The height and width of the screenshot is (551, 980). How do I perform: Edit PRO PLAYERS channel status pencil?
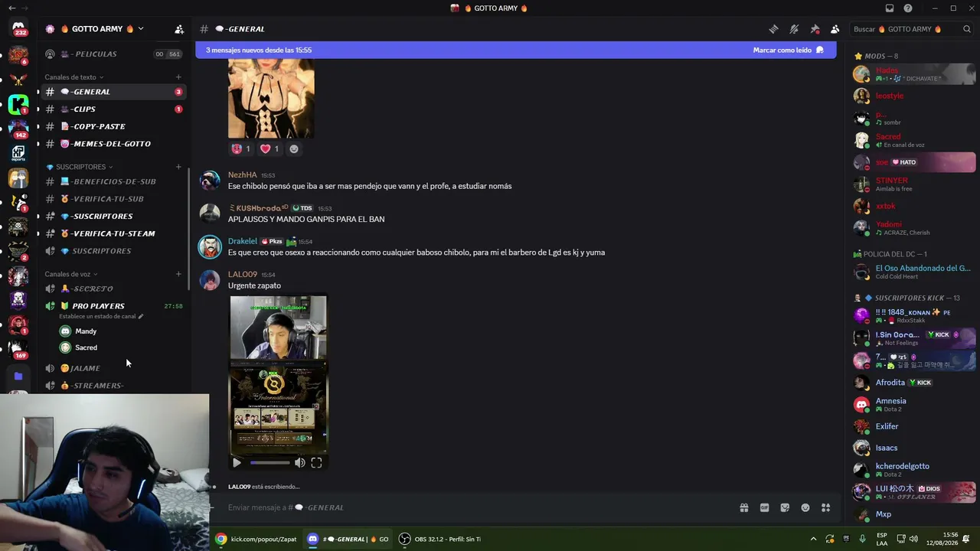(141, 316)
